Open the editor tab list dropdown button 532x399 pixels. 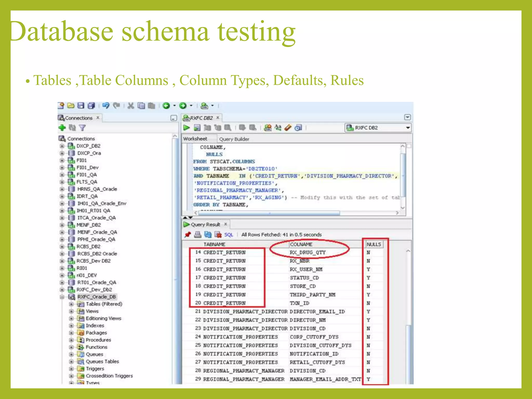[x=407, y=117]
